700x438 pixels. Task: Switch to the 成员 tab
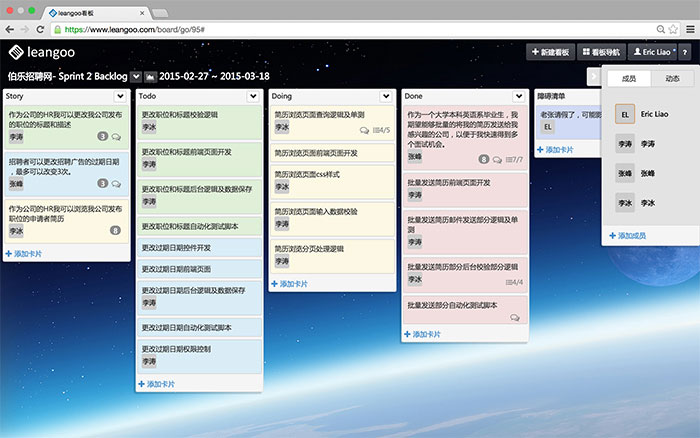pos(629,79)
